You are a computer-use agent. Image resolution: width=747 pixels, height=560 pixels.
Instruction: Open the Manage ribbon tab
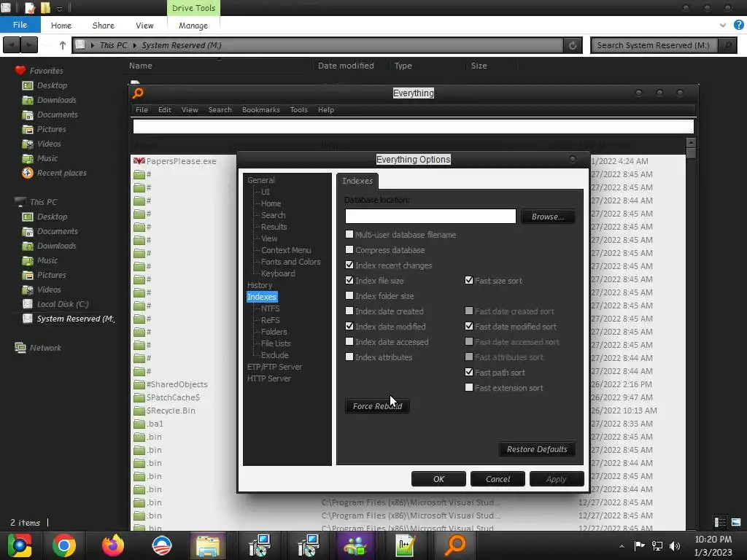point(193,26)
